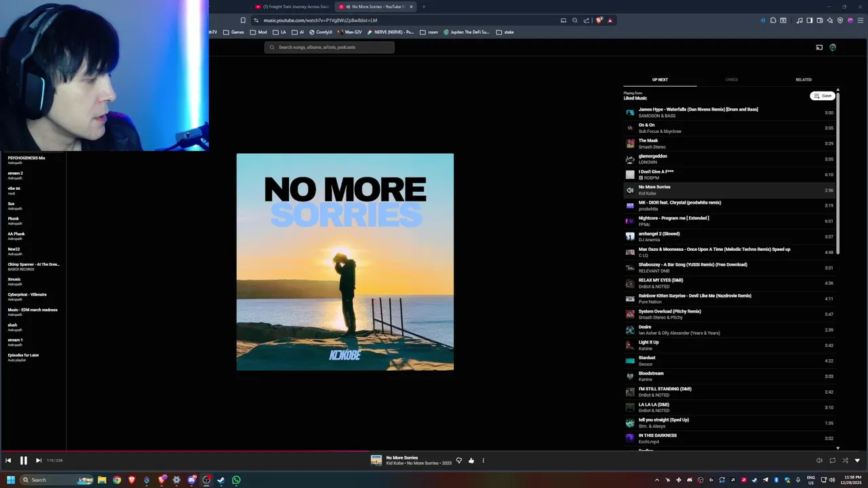Play I Don't Give A F*** by ROBPM
This screenshot has height=488, width=868.
(x=729, y=174)
